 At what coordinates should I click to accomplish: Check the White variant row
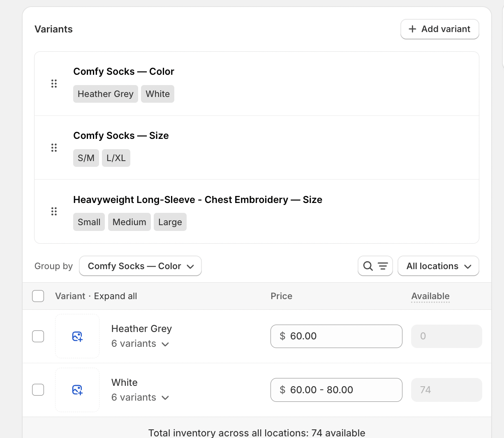[x=38, y=390]
